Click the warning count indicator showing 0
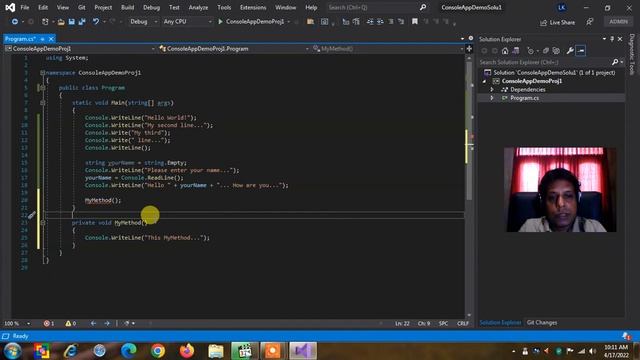Screen dimensions: 640x360 pyautogui.click(x=71, y=323)
